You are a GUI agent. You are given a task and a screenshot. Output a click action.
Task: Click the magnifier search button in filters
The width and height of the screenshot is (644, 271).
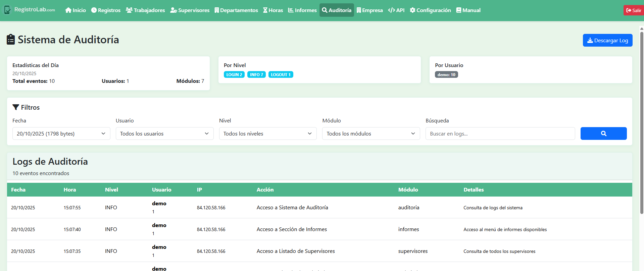tap(603, 133)
